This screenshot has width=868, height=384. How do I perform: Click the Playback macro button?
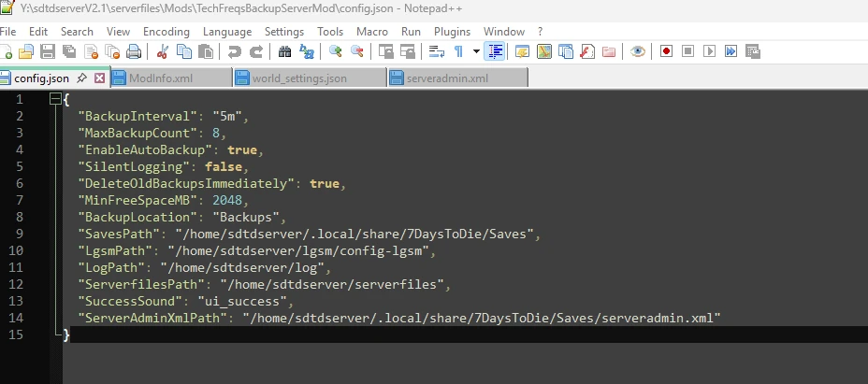709,51
